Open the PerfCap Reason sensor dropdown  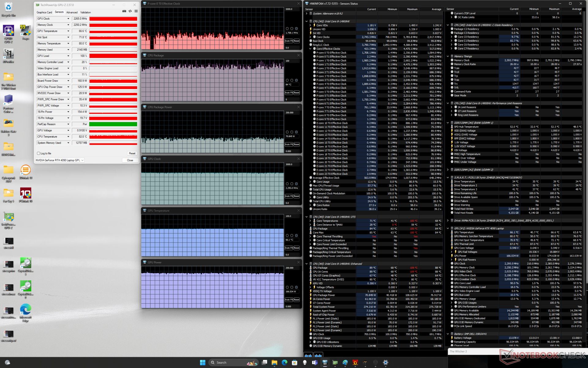coord(68,124)
